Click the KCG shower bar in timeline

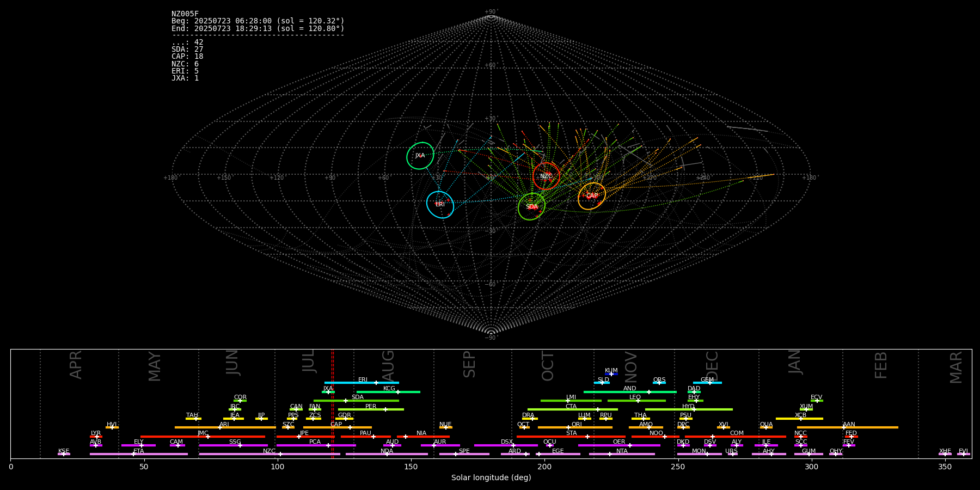(x=388, y=392)
